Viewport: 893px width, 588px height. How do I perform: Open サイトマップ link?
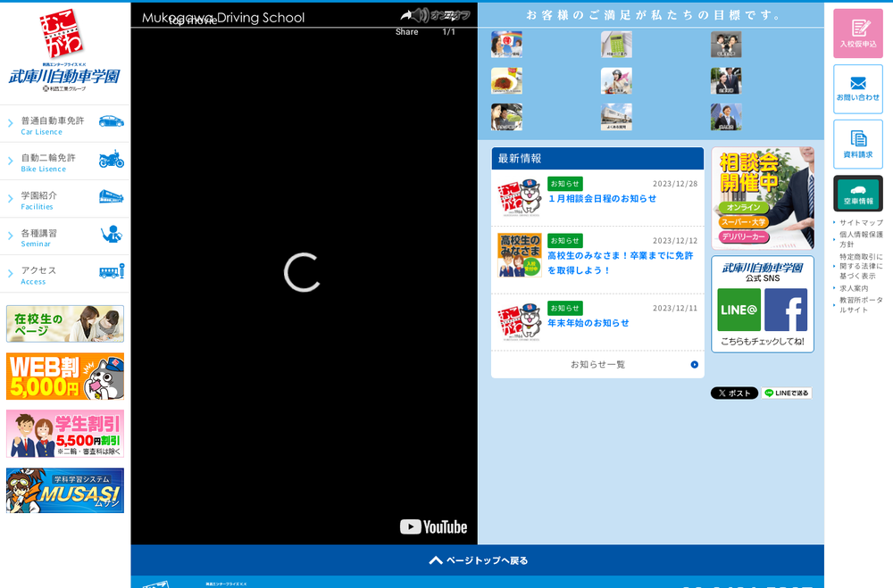pos(861,222)
